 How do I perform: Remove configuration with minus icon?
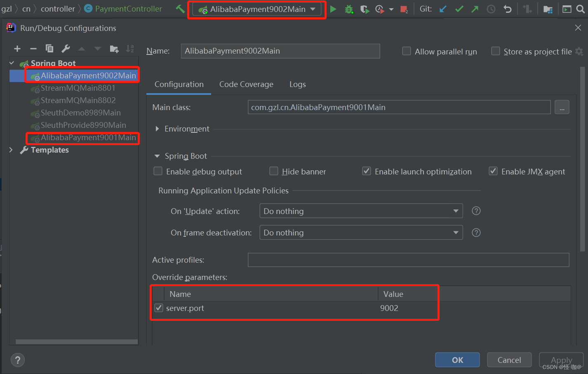point(33,49)
